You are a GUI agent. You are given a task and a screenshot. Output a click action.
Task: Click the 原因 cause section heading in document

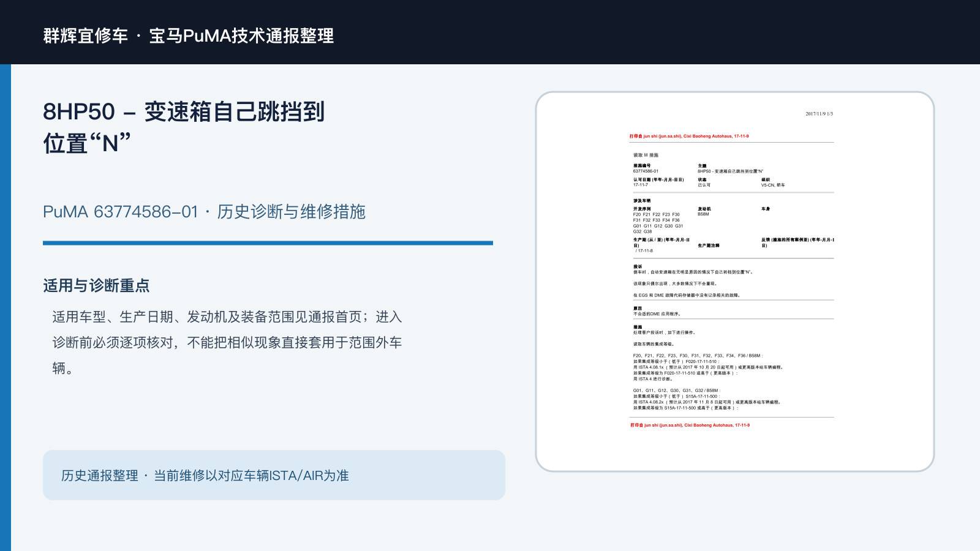click(x=638, y=309)
